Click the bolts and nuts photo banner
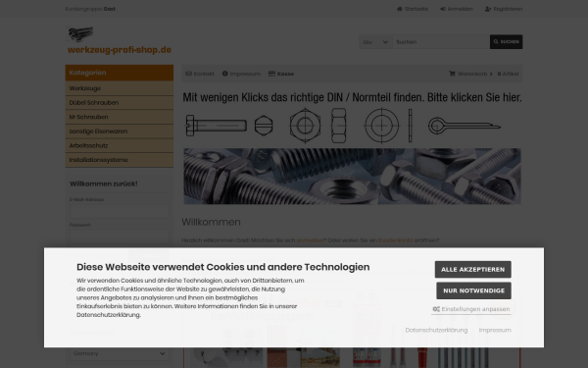The image size is (588, 368). 352,176
